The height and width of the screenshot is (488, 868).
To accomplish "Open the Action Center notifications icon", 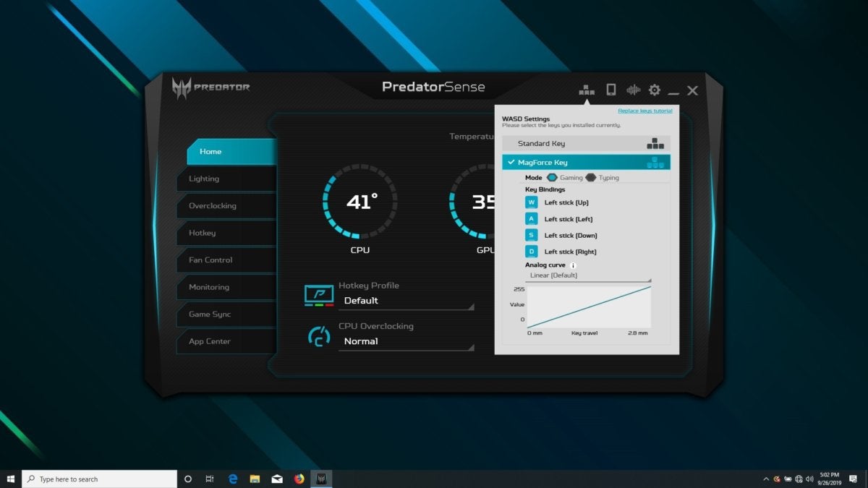I will [854, 479].
